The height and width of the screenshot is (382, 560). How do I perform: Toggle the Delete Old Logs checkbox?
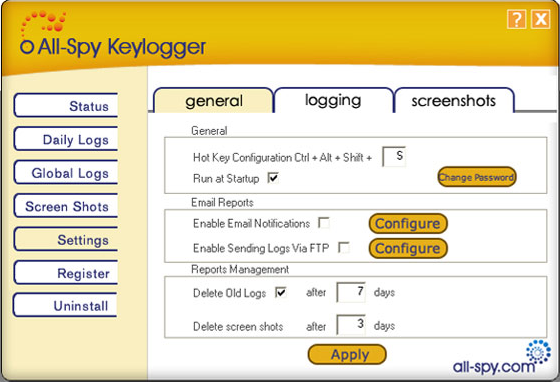tap(281, 292)
